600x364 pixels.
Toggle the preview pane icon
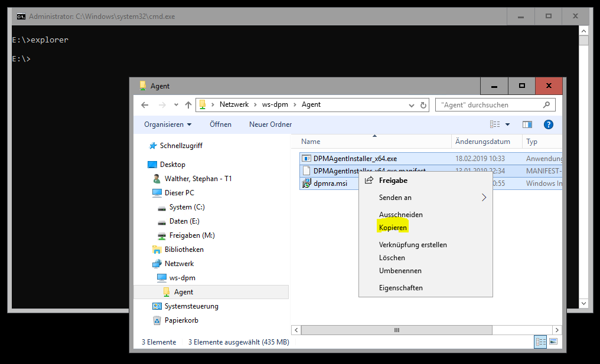pos(527,124)
